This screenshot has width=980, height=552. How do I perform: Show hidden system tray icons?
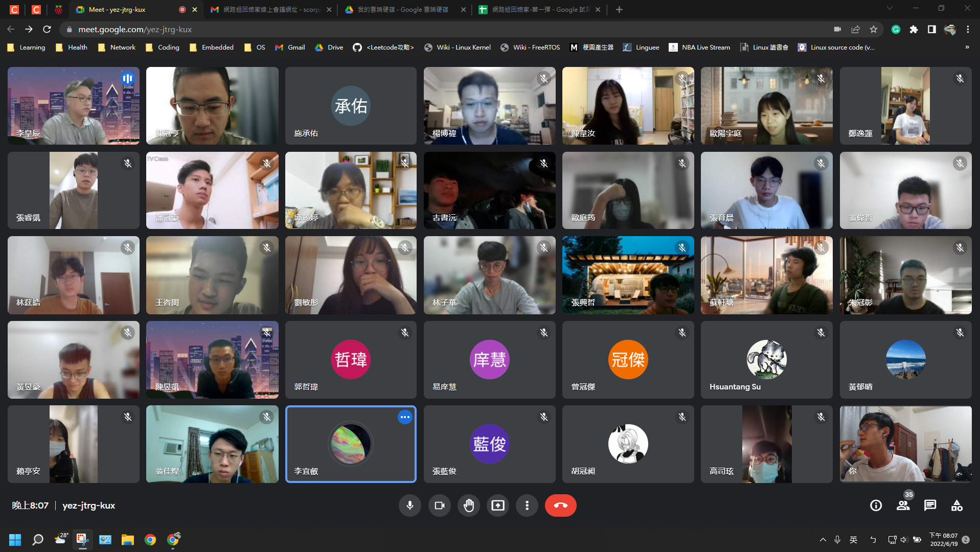[x=823, y=540]
